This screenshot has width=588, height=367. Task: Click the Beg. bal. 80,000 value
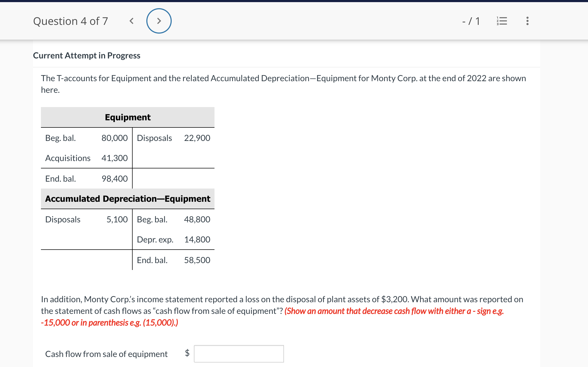click(x=114, y=138)
